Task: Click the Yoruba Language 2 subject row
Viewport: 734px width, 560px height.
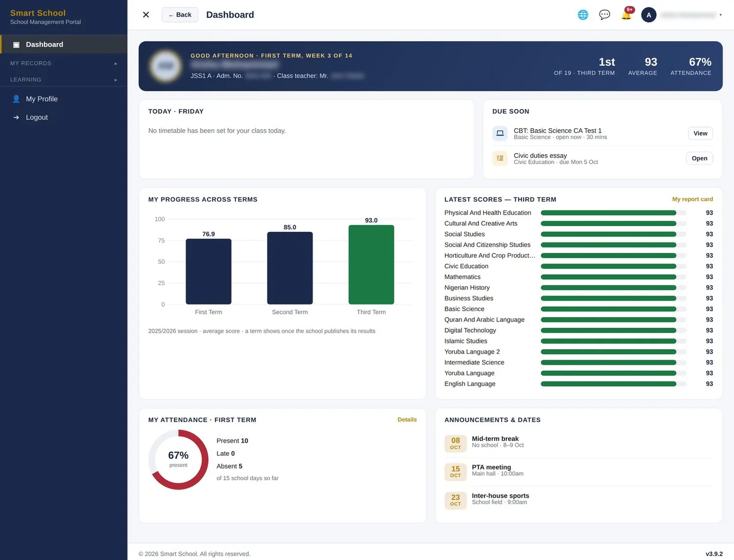Action: click(578, 352)
